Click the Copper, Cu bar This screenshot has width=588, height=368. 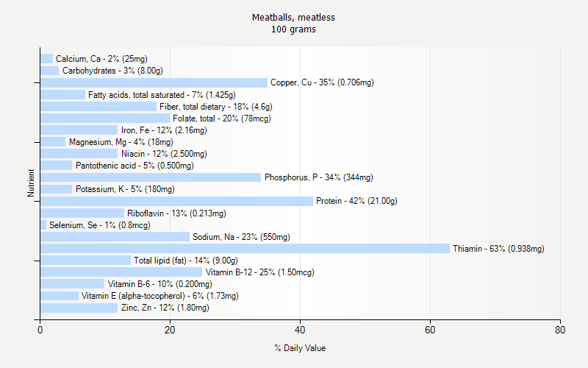pos(154,82)
